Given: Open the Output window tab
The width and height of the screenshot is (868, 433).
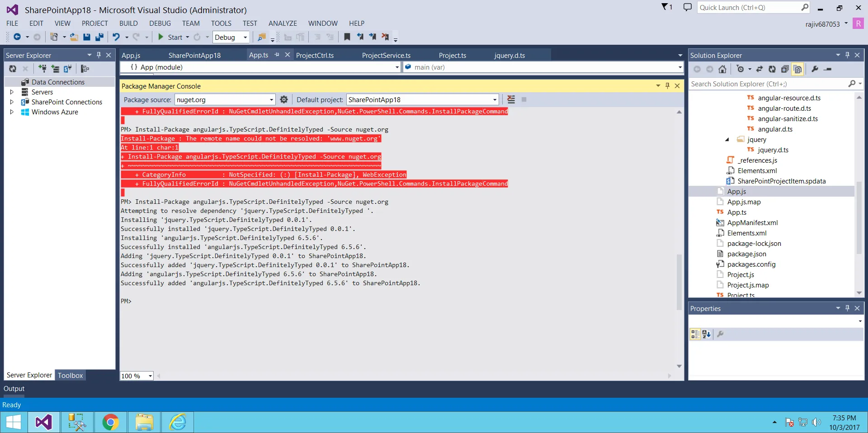Looking at the screenshot, I should point(14,389).
